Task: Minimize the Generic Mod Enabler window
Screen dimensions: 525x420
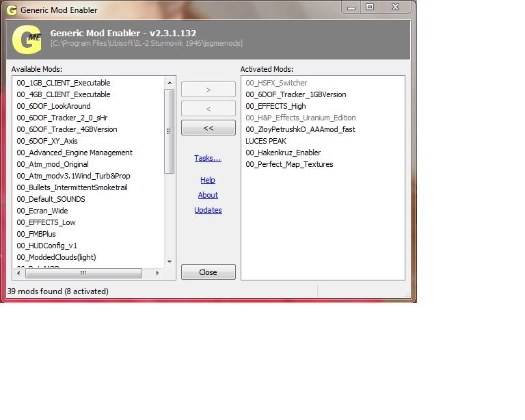Action: pyautogui.click(x=351, y=8)
